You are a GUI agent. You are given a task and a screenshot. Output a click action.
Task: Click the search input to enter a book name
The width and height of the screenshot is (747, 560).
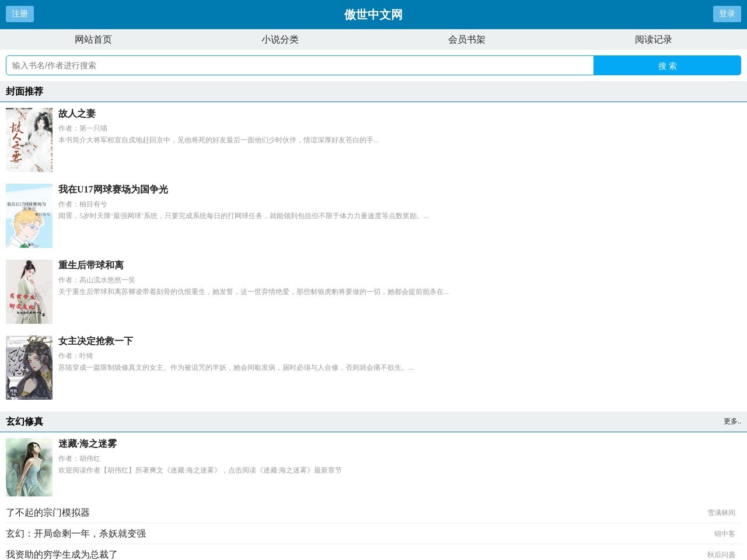233,65
